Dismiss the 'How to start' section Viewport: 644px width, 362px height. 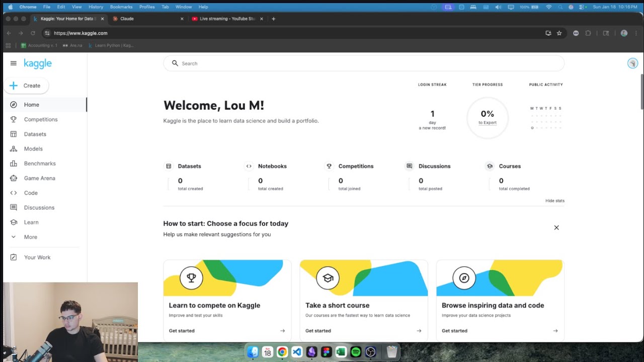click(x=556, y=228)
